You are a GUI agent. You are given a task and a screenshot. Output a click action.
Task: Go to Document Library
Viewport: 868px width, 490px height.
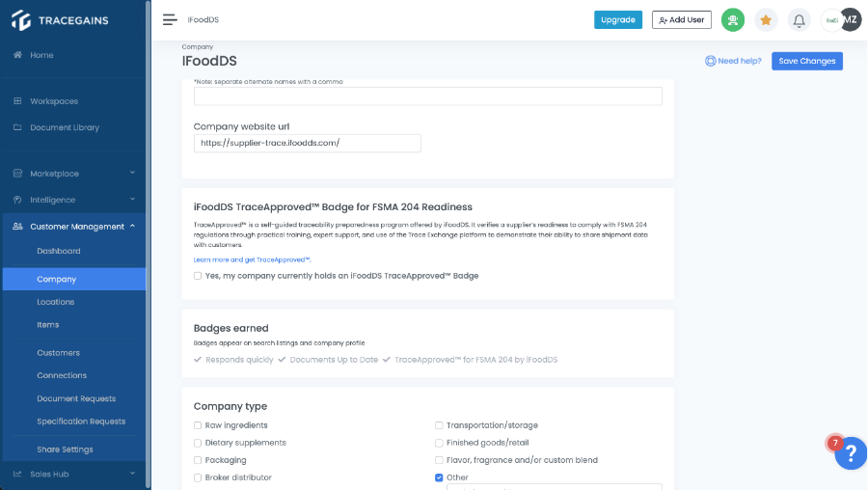pyautogui.click(x=65, y=127)
